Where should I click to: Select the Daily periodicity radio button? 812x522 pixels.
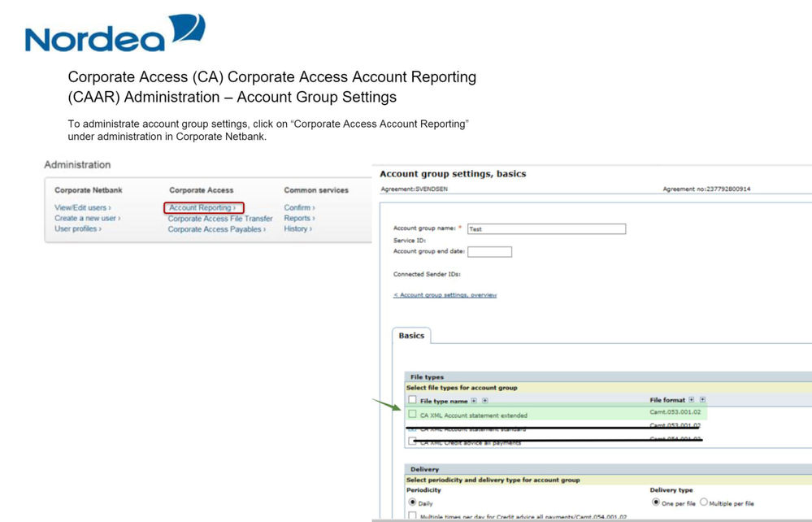click(412, 502)
